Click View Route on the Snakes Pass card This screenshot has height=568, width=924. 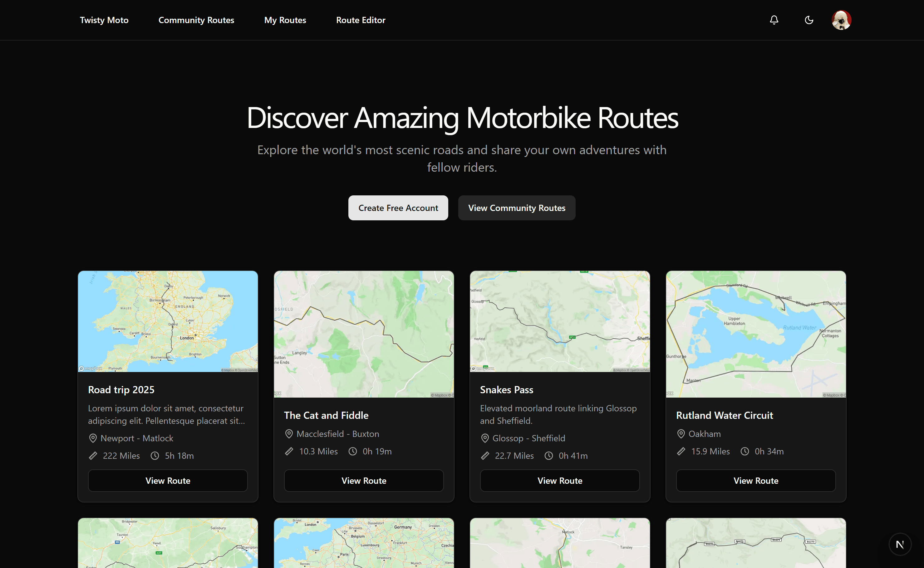[x=559, y=481]
